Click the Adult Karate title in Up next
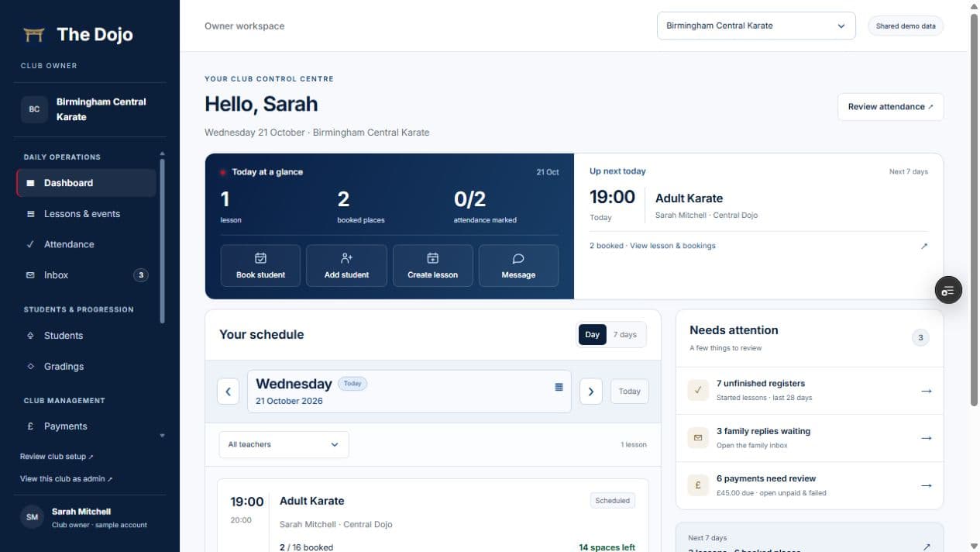The height and width of the screenshot is (552, 980). tap(689, 198)
